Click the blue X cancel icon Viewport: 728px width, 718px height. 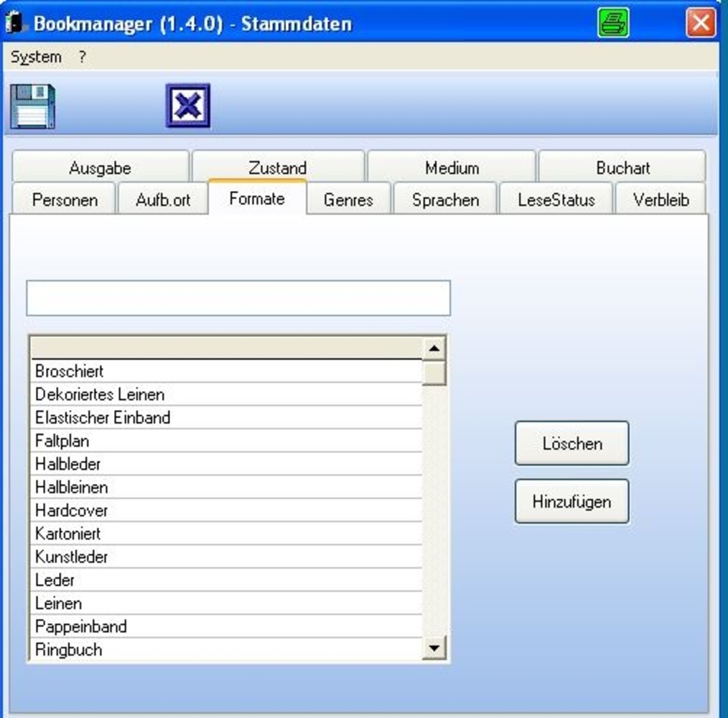[x=188, y=106]
